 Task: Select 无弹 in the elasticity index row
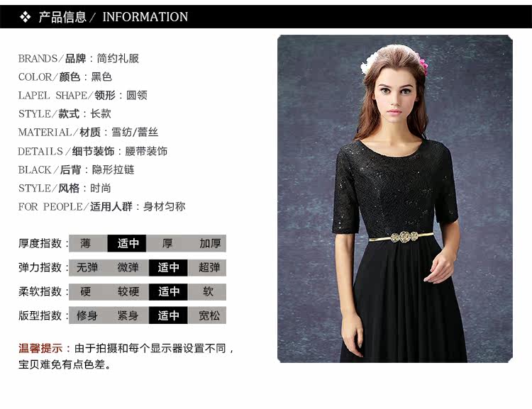(87, 267)
